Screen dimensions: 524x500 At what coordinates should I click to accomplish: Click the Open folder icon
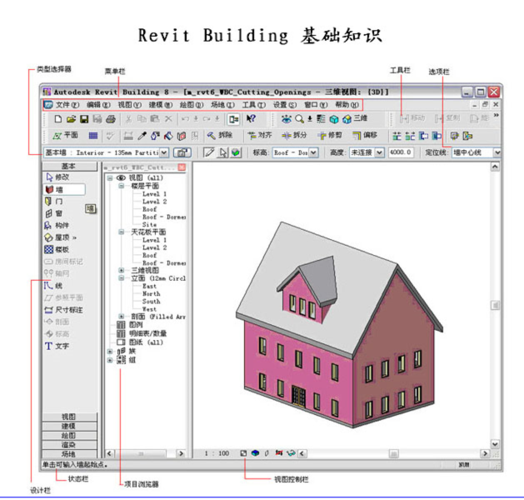[71, 119]
